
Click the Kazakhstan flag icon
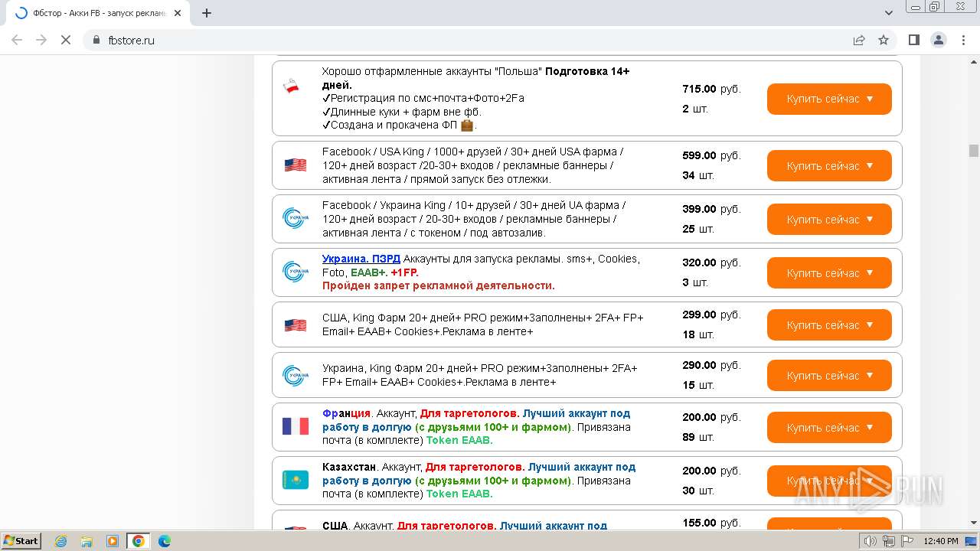click(x=295, y=480)
